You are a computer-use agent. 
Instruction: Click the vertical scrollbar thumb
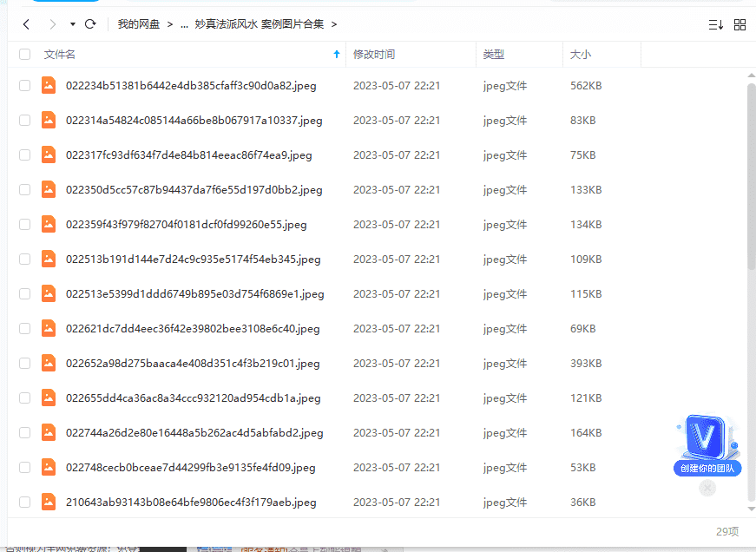751,174
